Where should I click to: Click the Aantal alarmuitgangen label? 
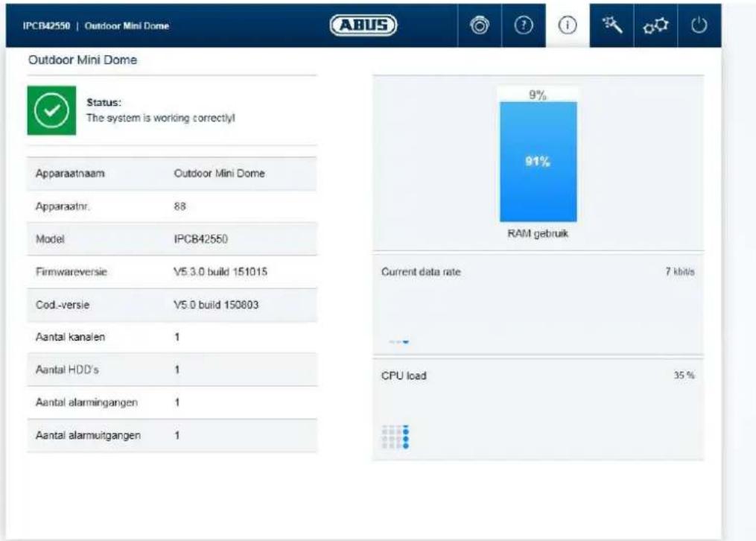click(x=88, y=435)
